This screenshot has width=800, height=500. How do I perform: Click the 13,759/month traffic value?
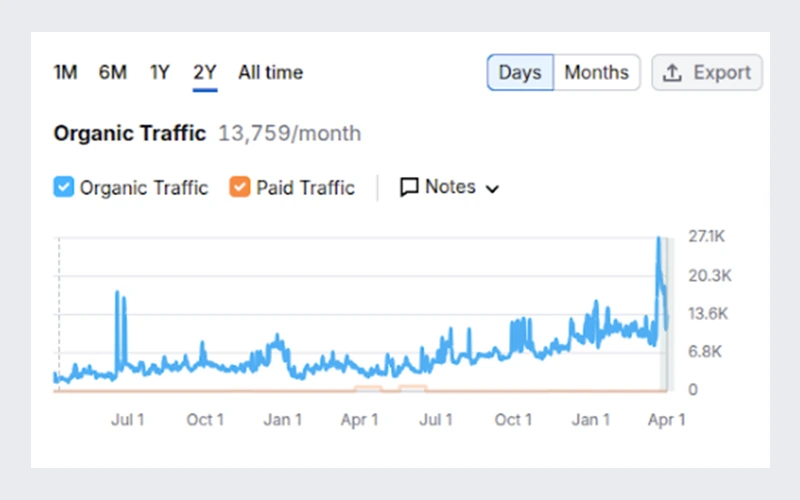pos(289,133)
